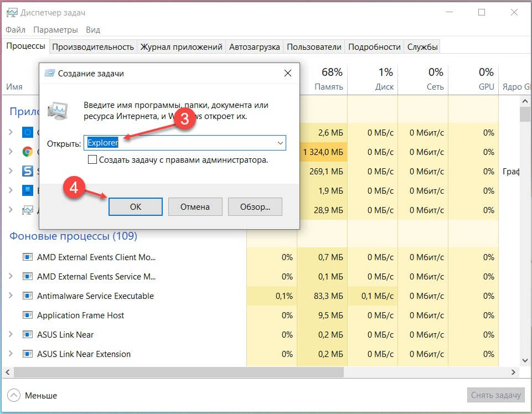Click AMD External Events Client process icon

pos(28,257)
